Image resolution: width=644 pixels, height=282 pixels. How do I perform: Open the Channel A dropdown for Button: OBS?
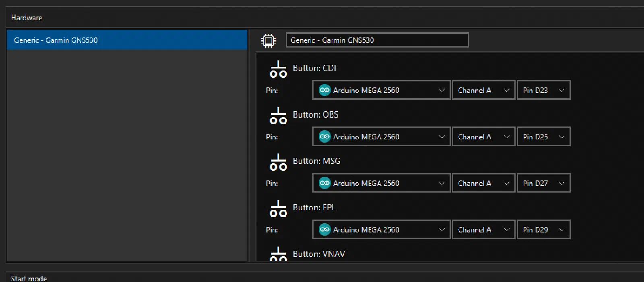tap(483, 137)
